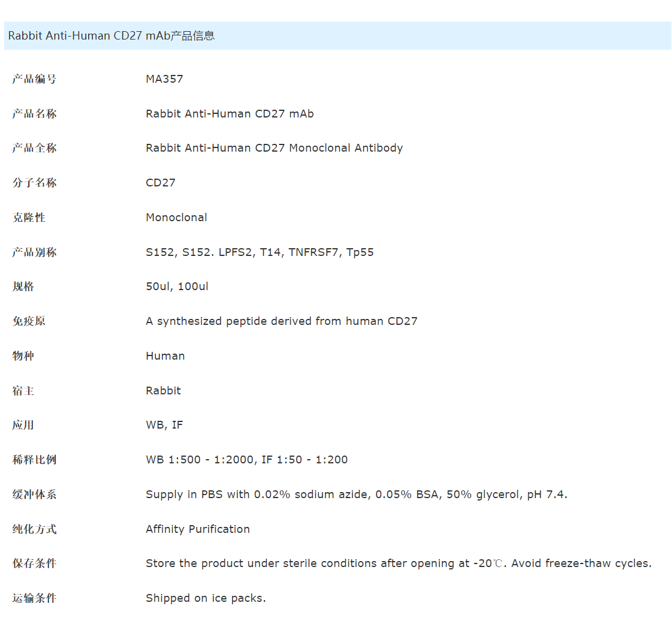Viewport: 672px width, 624px height.
Task: Click the full name ending in Monoclonal Antibody
Action: point(274,148)
